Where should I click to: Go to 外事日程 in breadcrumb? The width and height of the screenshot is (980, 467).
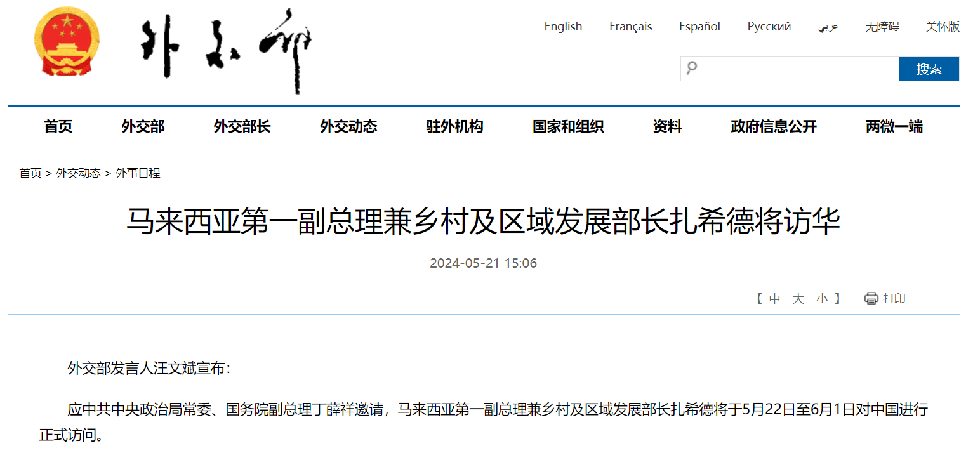pos(138,173)
